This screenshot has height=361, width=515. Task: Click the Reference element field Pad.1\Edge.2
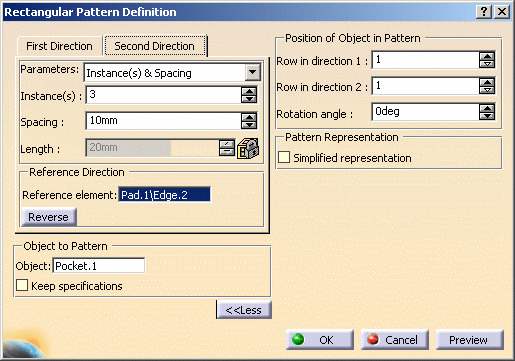pyautogui.click(x=165, y=194)
